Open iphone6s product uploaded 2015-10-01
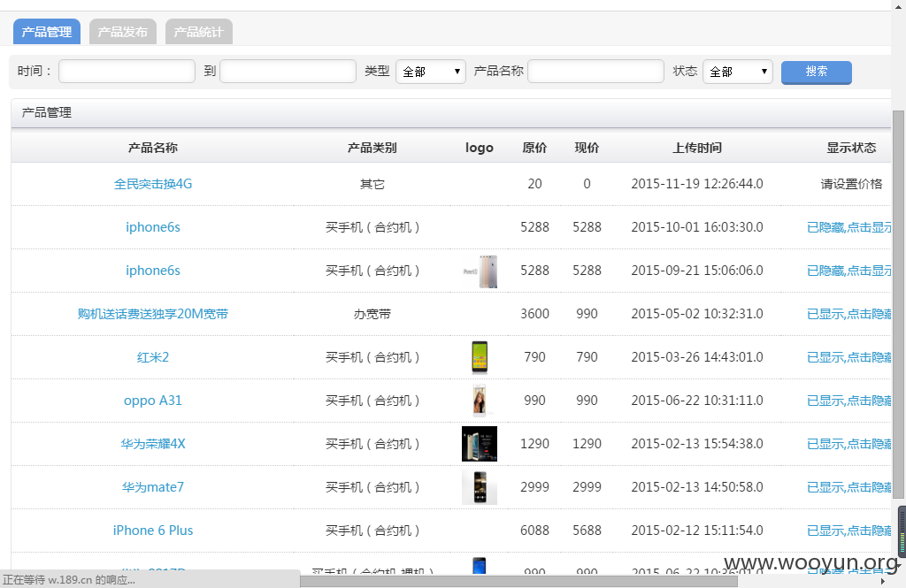Screen dimensions: 906x588 (x=152, y=227)
